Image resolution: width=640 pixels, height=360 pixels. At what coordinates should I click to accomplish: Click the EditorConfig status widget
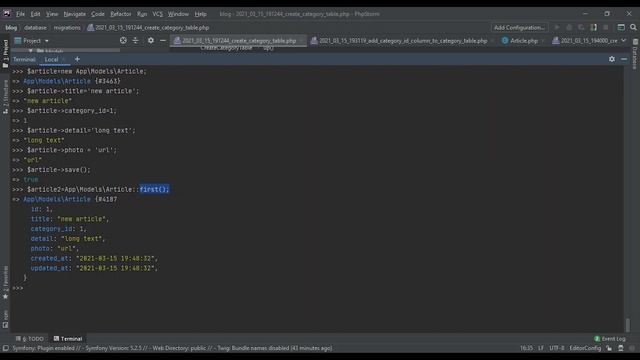coord(585,348)
